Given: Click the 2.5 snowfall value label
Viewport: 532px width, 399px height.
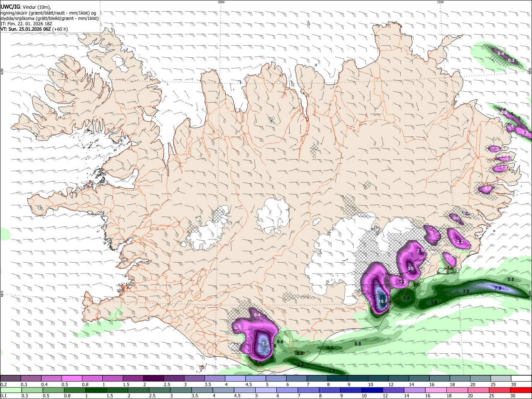Looking at the screenshot, I should [420, 251].
